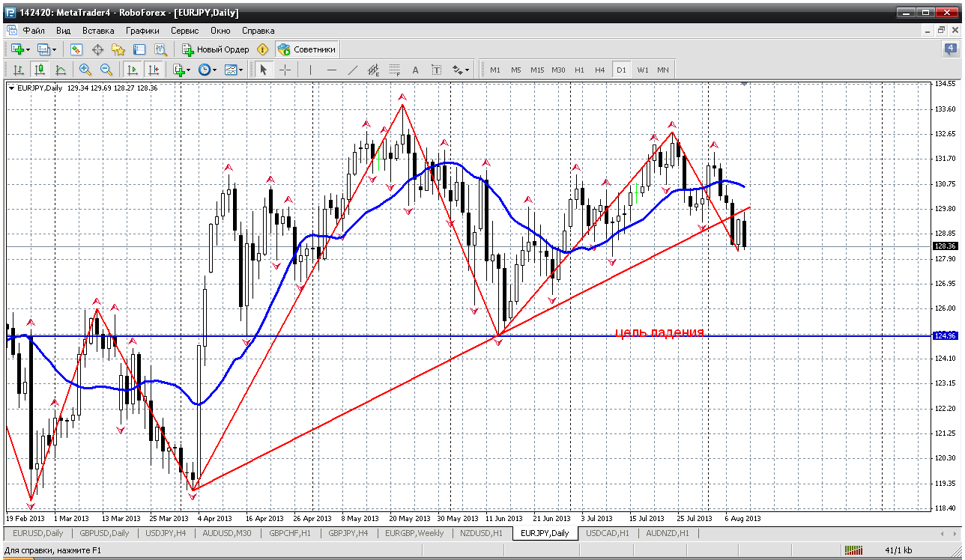Switch to H1 timeframe
Screen dimensions: 965x560
[x=579, y=70]
